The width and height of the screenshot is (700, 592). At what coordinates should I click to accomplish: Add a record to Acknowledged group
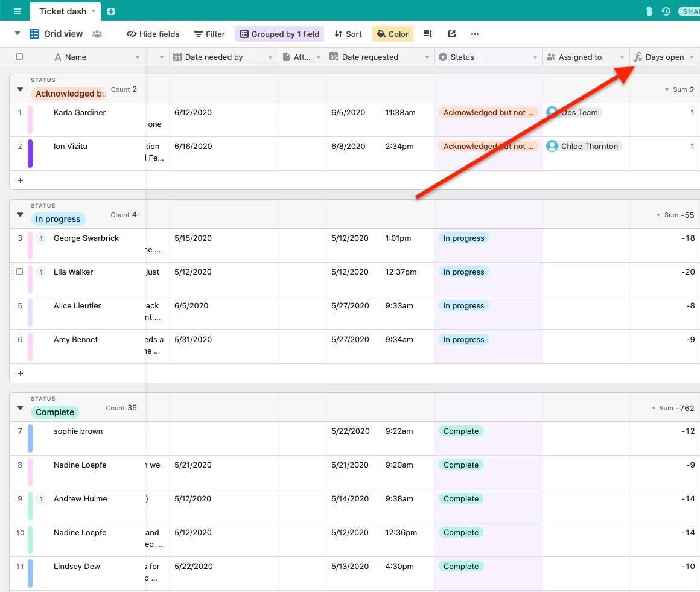20,180
